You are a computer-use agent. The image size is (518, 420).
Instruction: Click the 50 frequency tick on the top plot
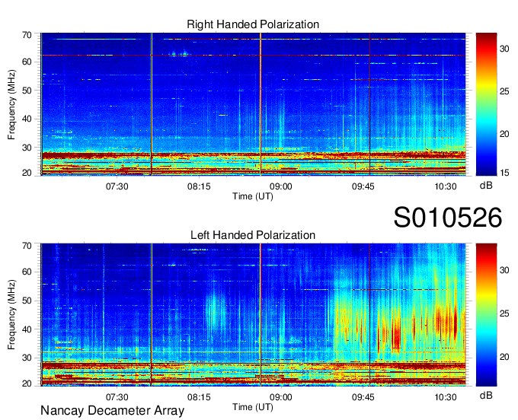click(27, 91)
